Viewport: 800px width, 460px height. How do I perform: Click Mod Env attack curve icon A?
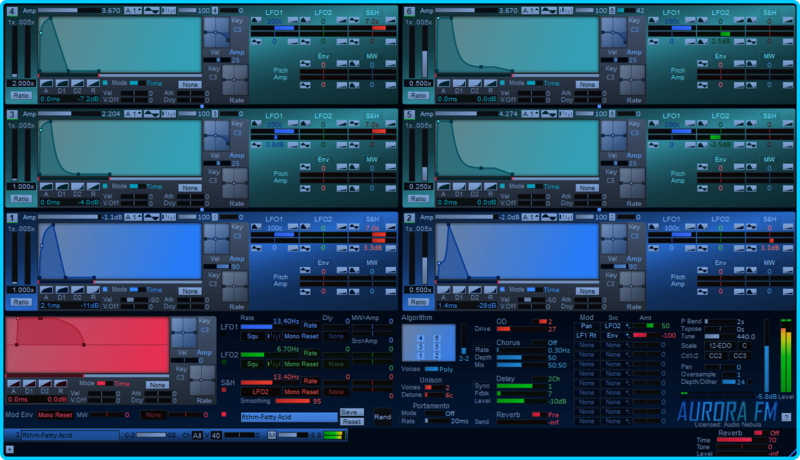(x=14, y=384)
